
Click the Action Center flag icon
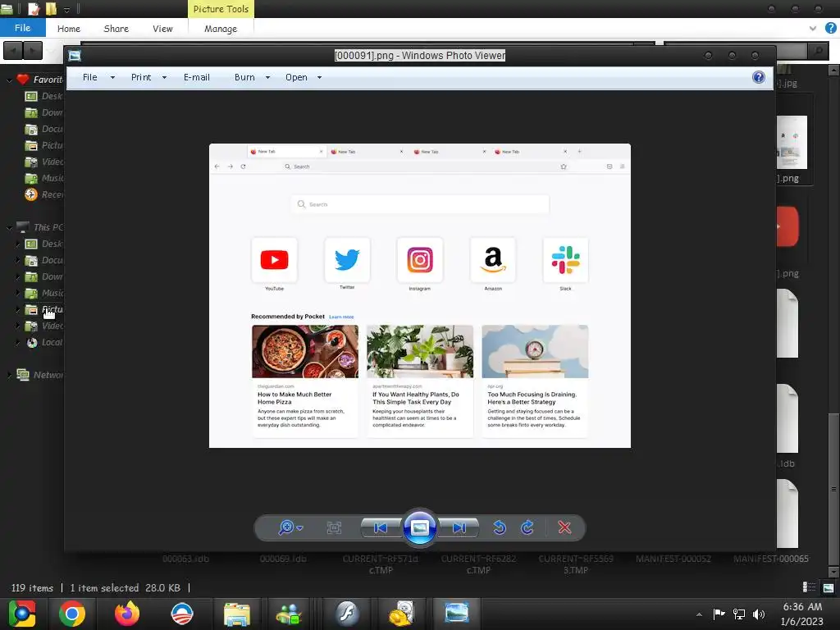719,614
